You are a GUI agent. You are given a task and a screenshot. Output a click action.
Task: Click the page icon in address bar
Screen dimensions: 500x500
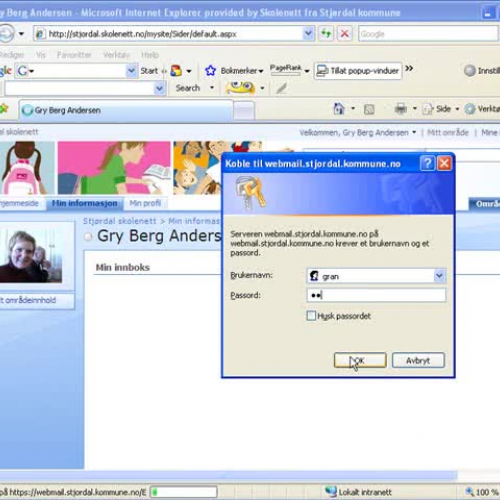pos(40,34)
